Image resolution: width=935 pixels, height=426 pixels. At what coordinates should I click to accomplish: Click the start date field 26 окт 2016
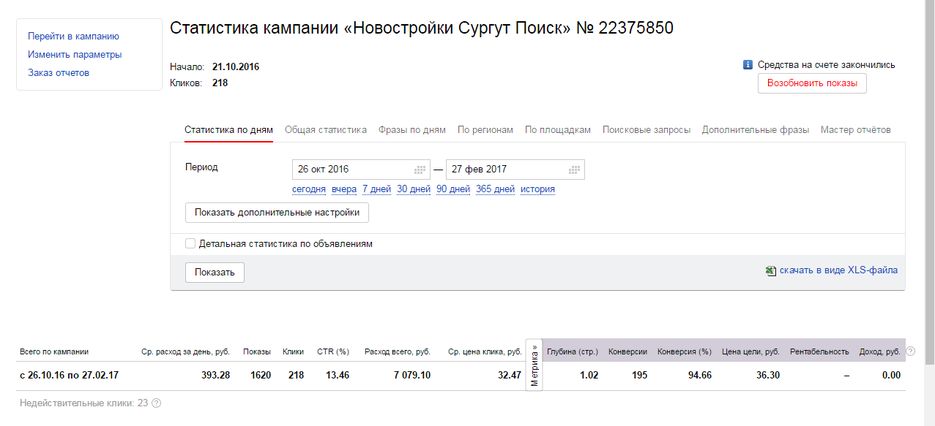click(x=350, y=170)
